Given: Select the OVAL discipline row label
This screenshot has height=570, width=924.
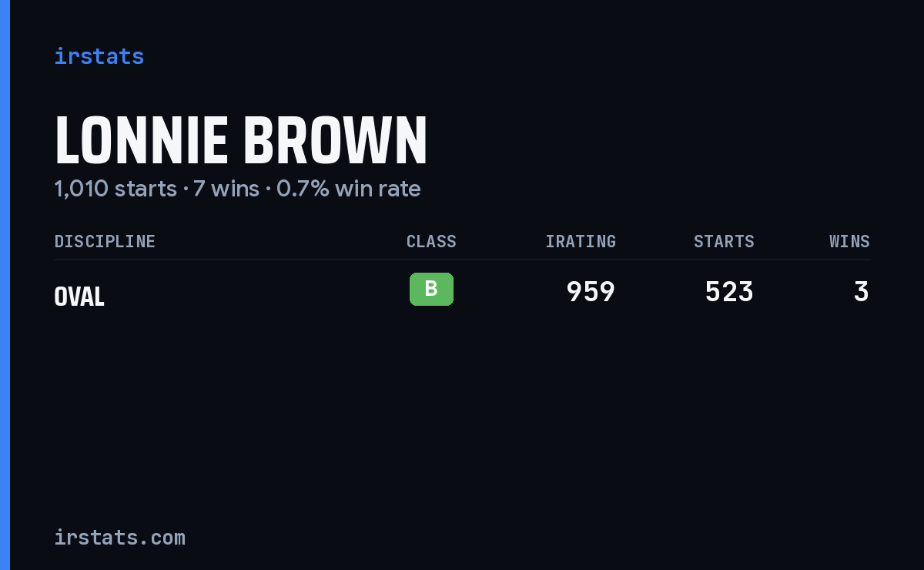Looking at the screenshot, I should coord(79,297).
